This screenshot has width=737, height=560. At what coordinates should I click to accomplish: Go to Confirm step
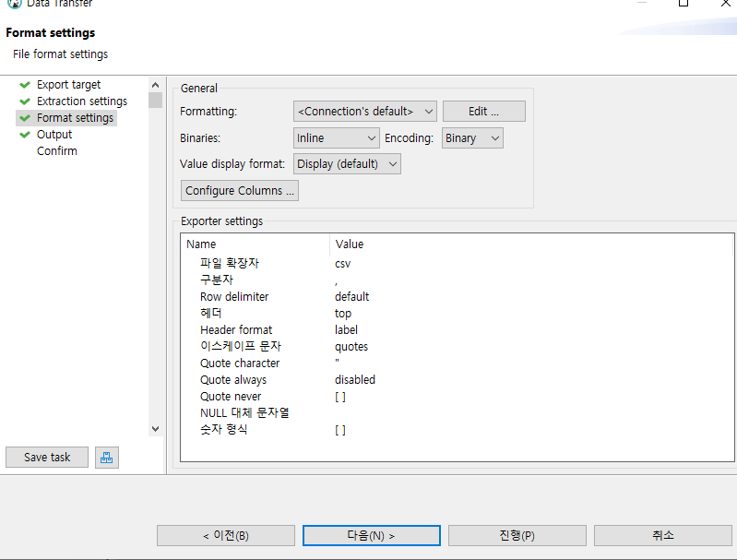[57, 151]
